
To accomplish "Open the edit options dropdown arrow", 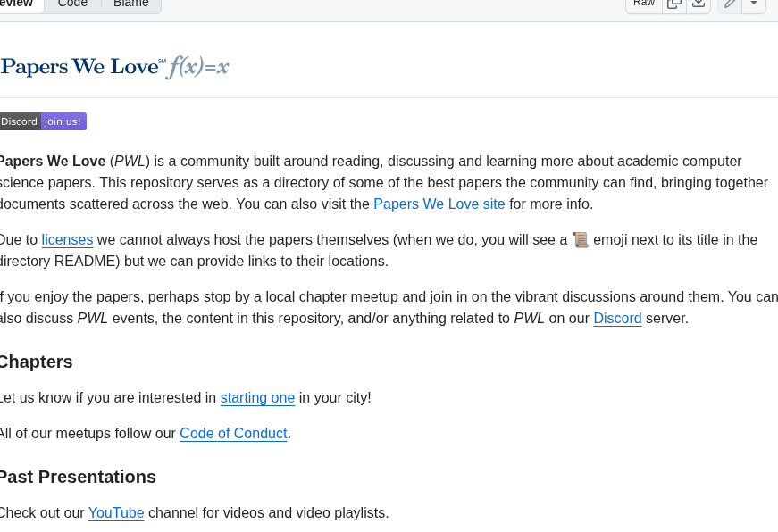I will tap(754, 4).
